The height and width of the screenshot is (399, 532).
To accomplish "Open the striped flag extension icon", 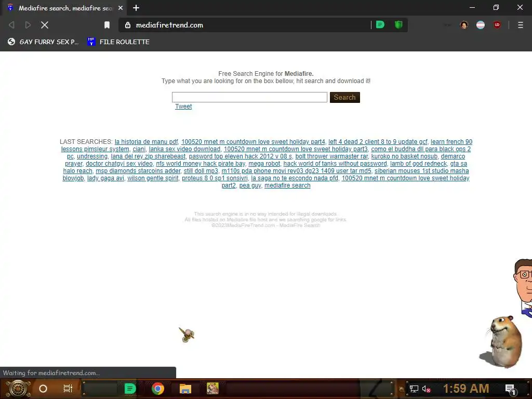I will (x=481, y=25).
